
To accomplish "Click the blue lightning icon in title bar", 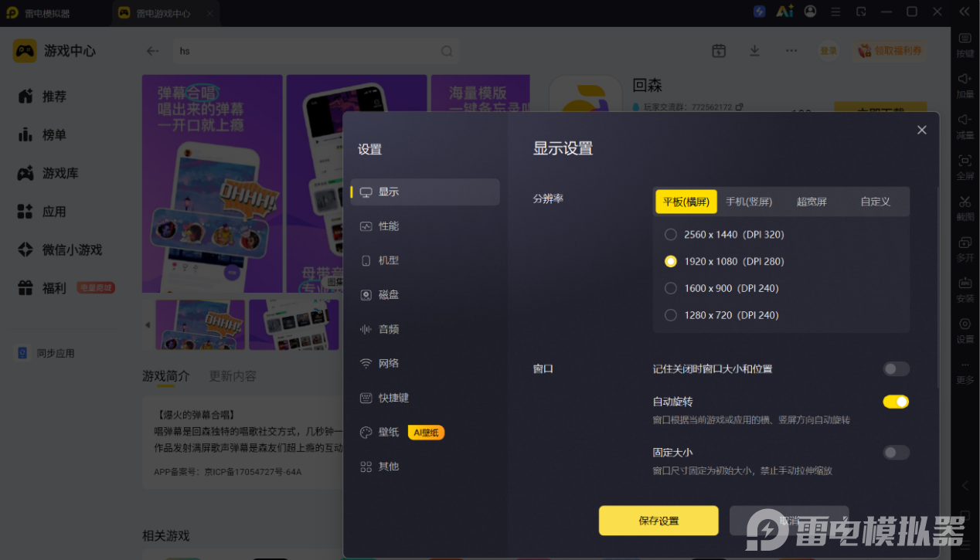I will [x=759, y=12].
